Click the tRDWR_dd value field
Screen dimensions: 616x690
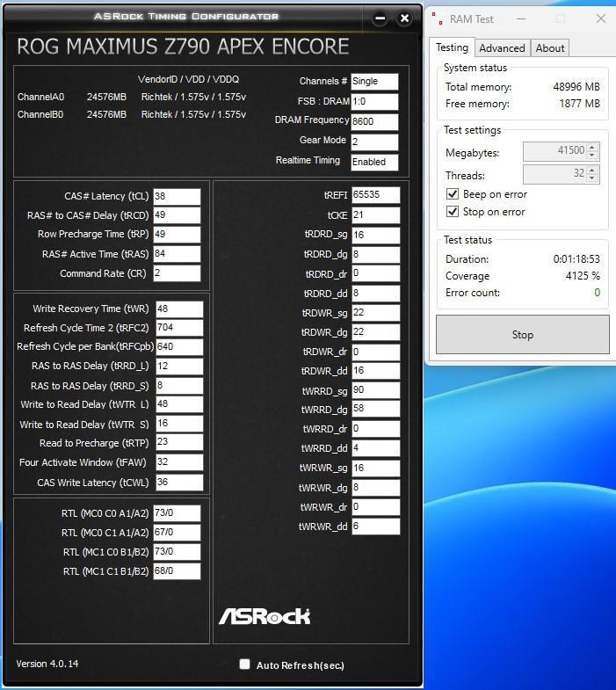[376, 371]
